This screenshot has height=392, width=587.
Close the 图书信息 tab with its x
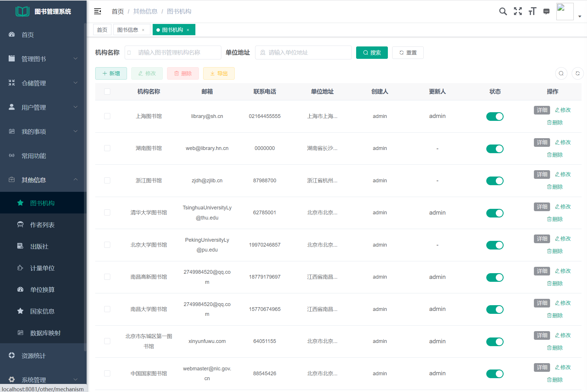click(143, 30)
